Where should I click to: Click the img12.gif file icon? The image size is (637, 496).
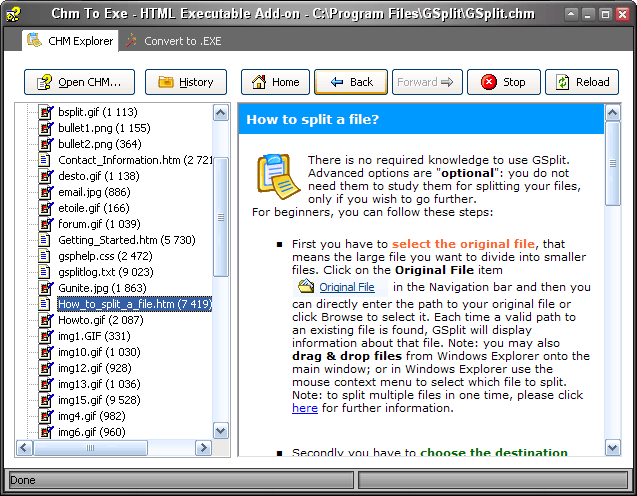46,368
